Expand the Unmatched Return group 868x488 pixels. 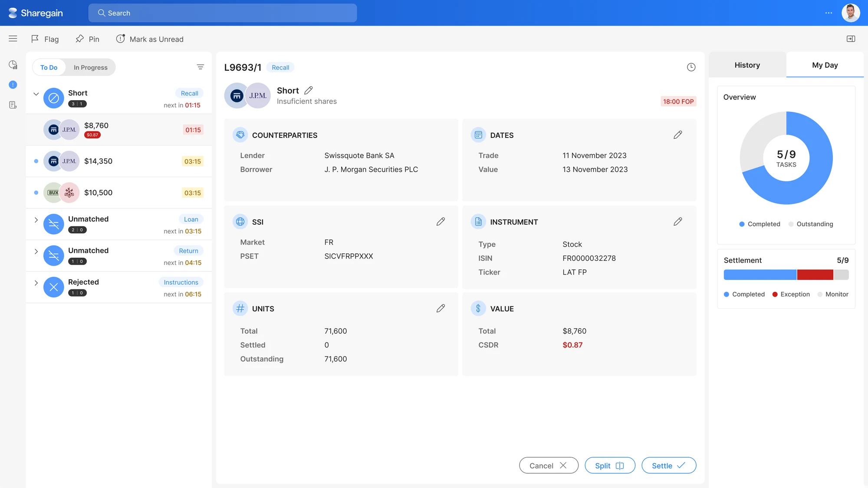[36, 251]
